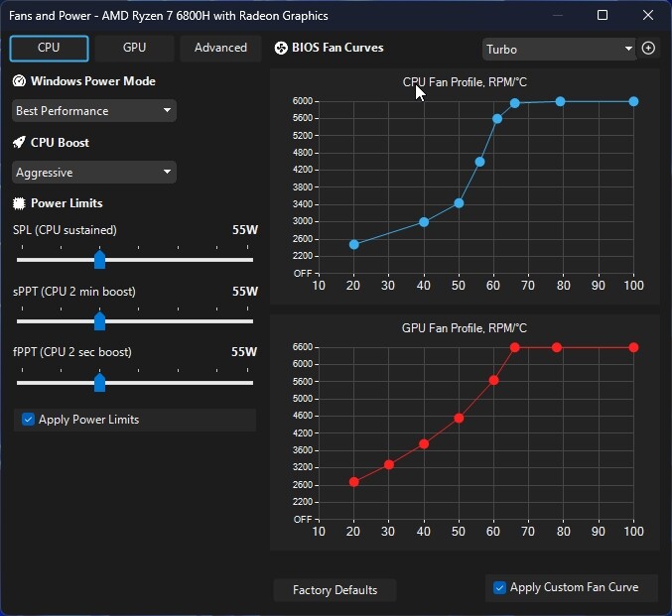The height and width of the screenshot is (616, 672).
Task: Maximize the Fans and Power window
Action: click(x=603, y=16)
